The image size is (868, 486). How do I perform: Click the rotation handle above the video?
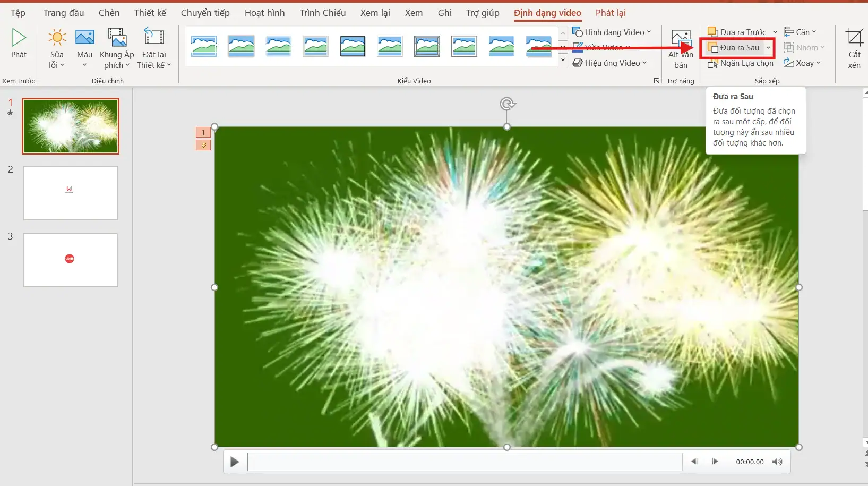[x=507, y=104]
